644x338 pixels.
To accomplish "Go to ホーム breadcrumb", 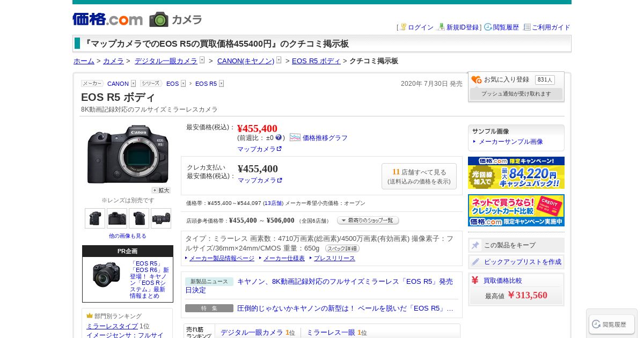I will click(x=84, y=61).
